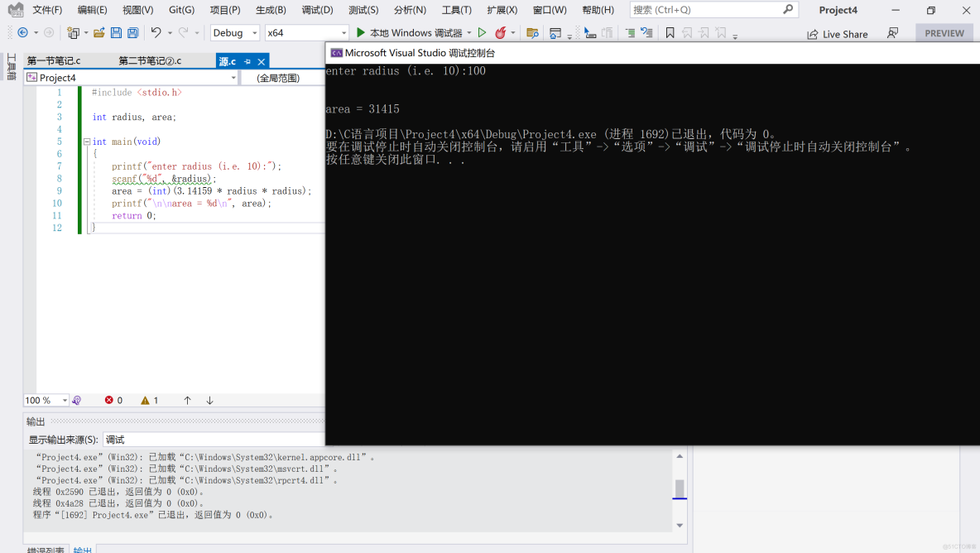The width and height of the screenshot is (980, 553).
Task: Start without debugging using hollow green arrow
Action: click(482, 32)
